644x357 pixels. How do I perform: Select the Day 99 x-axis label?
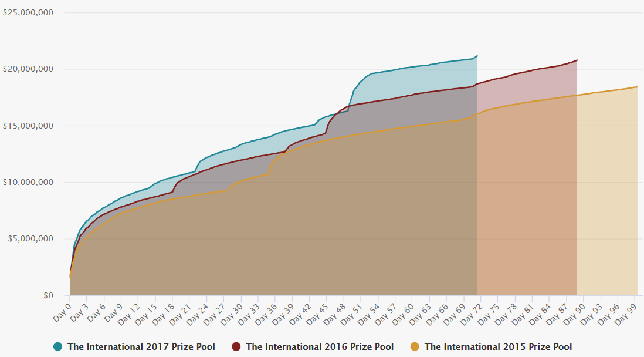click(x=628, y=309)
